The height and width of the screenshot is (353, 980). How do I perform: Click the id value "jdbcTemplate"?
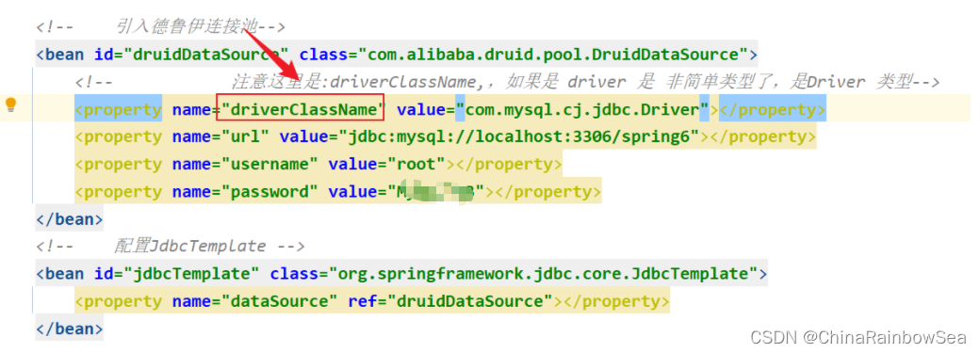190,274
